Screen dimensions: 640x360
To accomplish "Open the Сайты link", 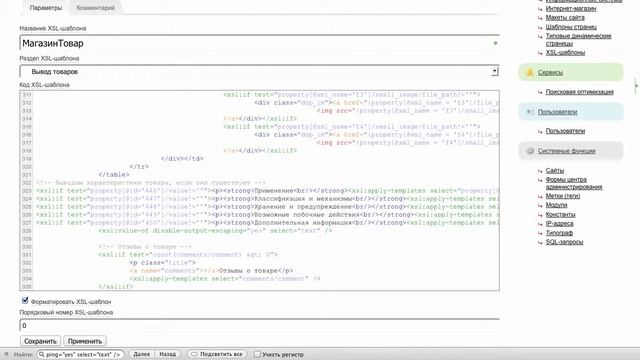I will (x=555, y=171).
